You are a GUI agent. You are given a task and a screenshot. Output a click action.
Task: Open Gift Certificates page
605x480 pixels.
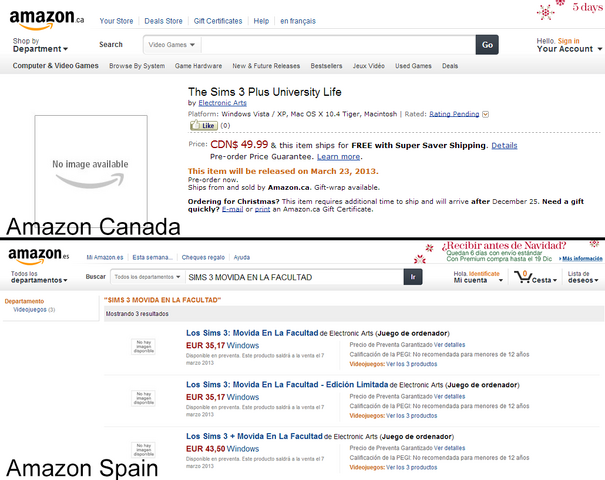(218, 21)
